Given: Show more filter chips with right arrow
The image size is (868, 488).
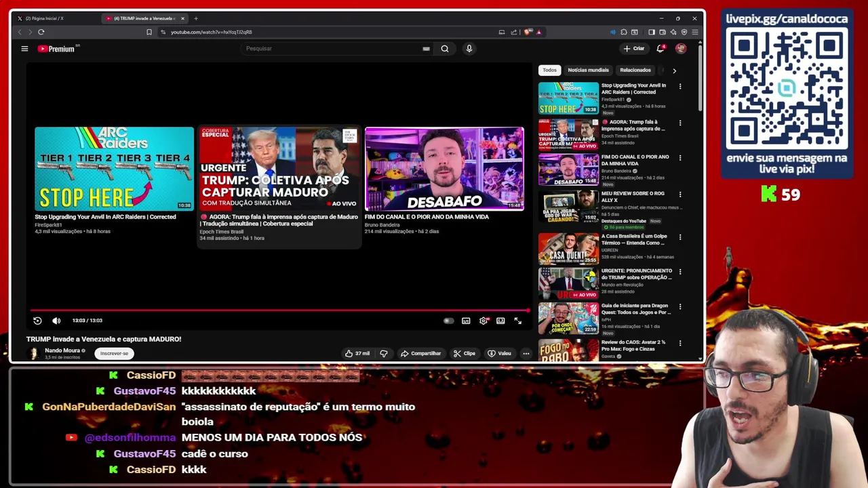Looking at the screenshot, I should (x=674, y=70).
